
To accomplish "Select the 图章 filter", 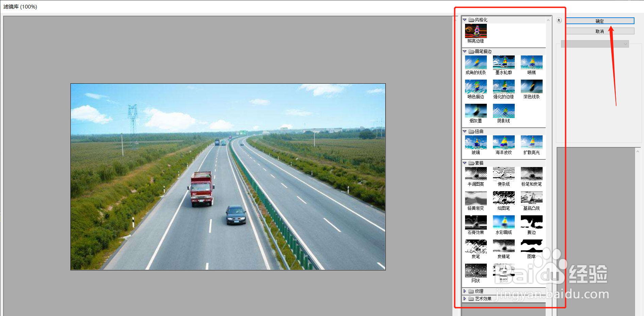I will coord(531,247).
